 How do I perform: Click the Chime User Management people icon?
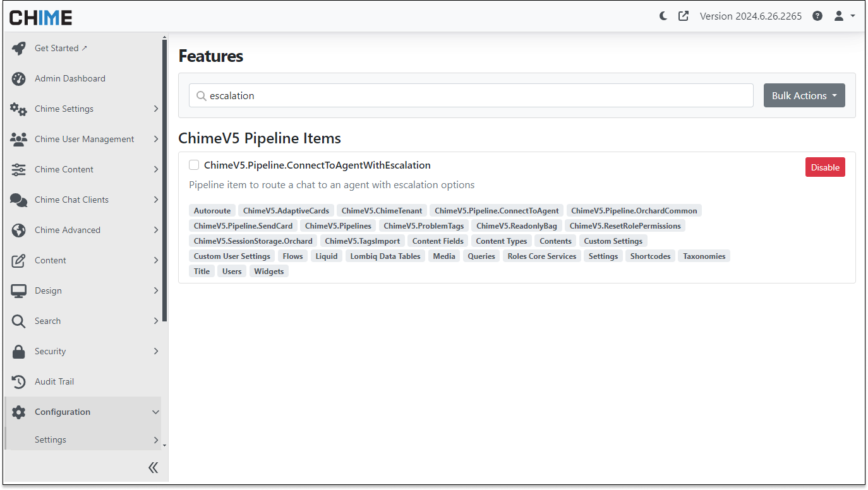pos(19,139)
